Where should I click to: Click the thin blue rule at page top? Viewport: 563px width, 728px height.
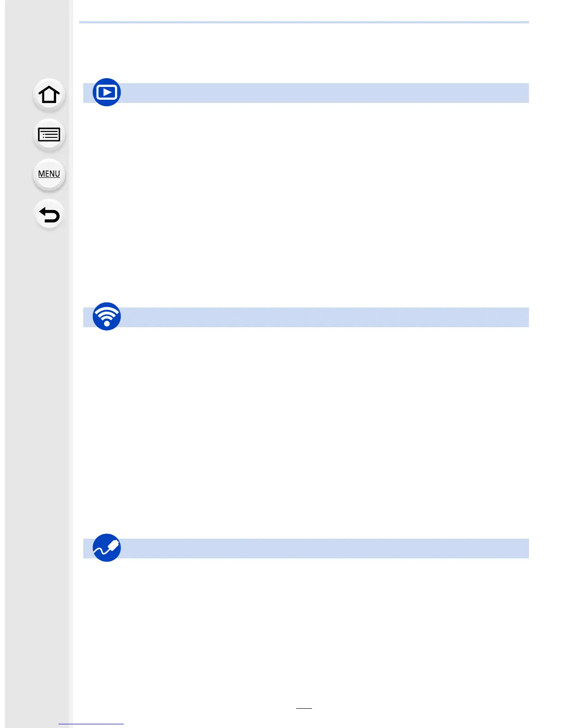click(x=304, y=22)
